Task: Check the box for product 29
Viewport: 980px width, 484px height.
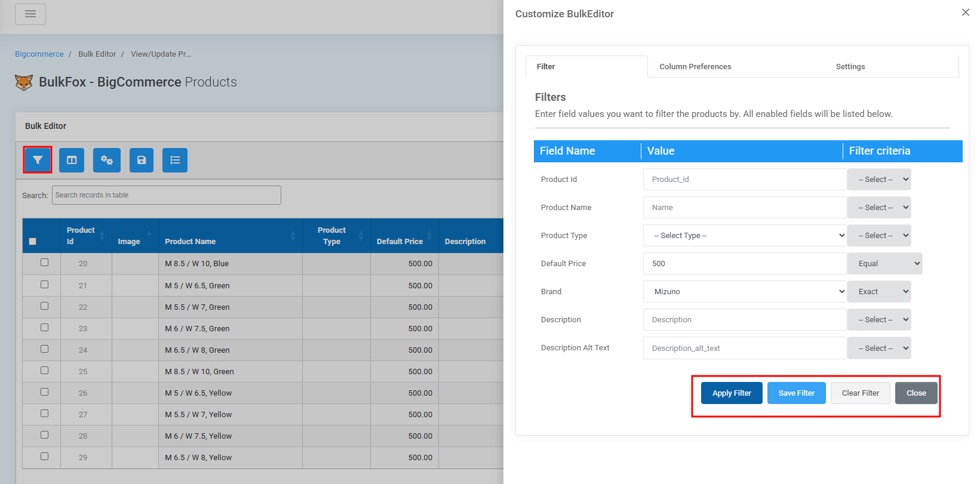Action: 44,457
